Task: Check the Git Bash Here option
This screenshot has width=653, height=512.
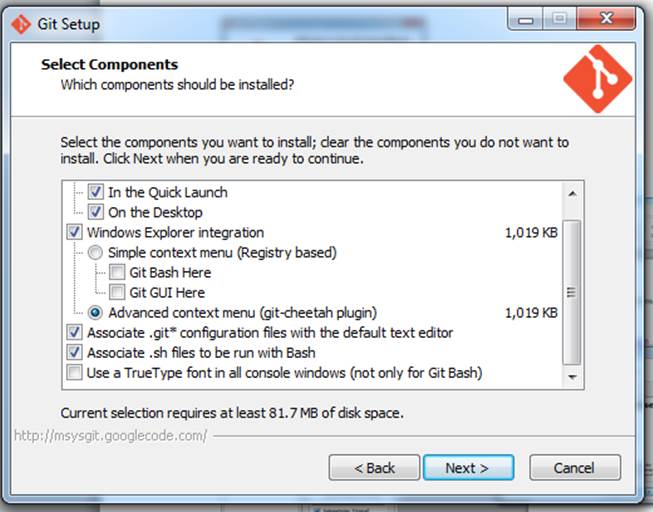Action: tap(117, 272)
